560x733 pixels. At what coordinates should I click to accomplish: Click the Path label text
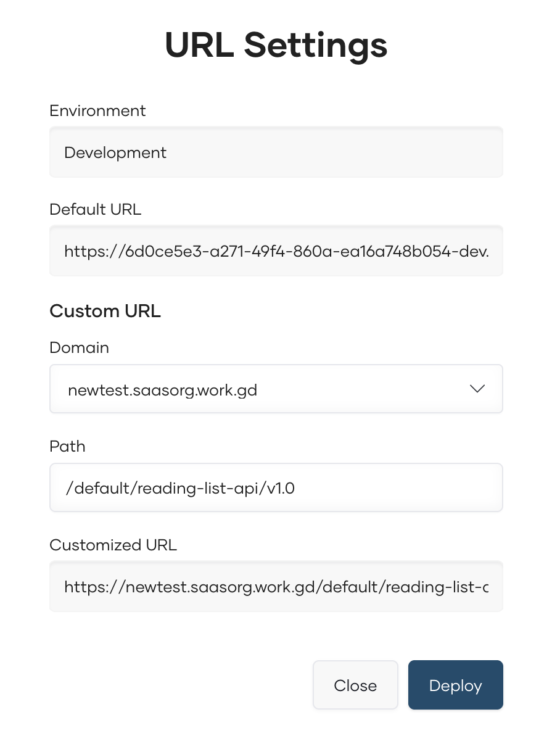(x=67, y=447)
